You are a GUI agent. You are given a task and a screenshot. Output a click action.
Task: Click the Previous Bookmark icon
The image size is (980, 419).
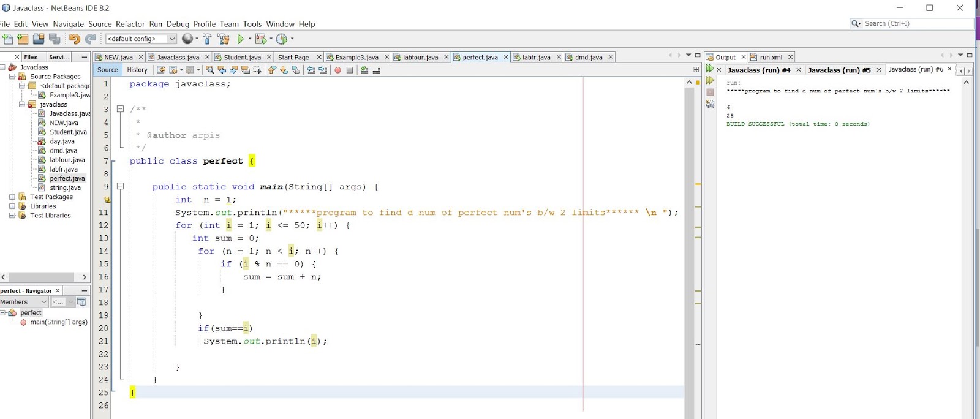(x=272, y=70)
